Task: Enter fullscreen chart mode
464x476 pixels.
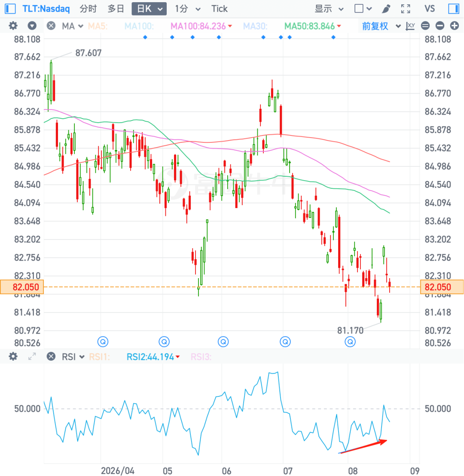Action: click(x=406, y=9)
